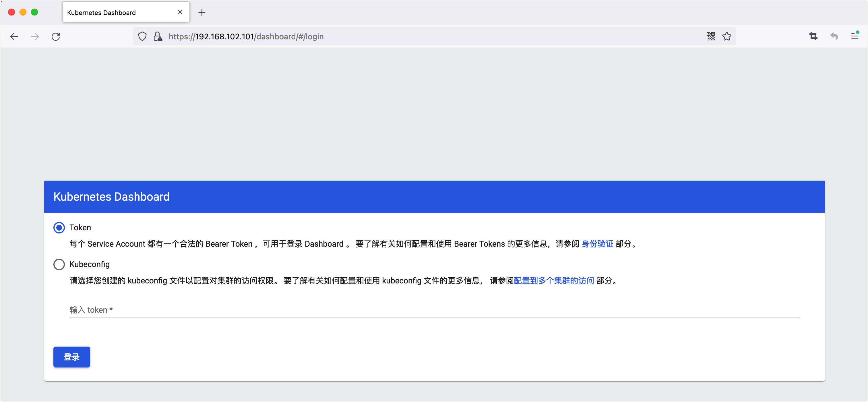Open the QR code icon in address bar
This screenshot has width=868, height=402.
coord(710,36)
